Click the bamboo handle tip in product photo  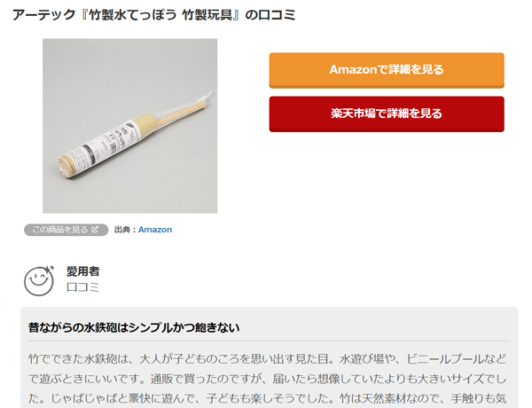[207, 96]
